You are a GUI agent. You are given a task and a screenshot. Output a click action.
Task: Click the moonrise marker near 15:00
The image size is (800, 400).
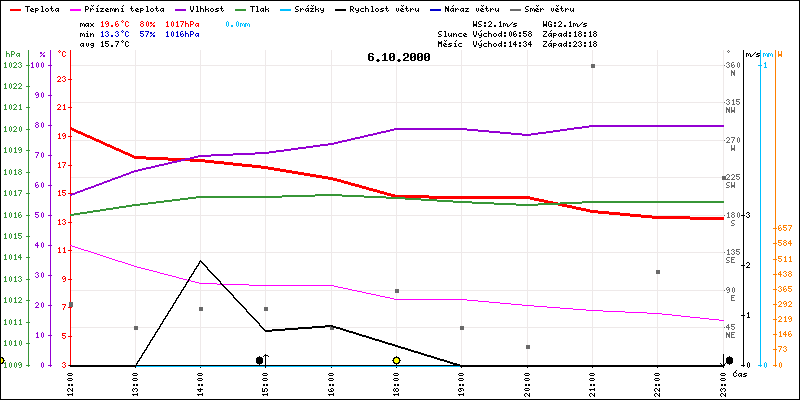[260, 360]
